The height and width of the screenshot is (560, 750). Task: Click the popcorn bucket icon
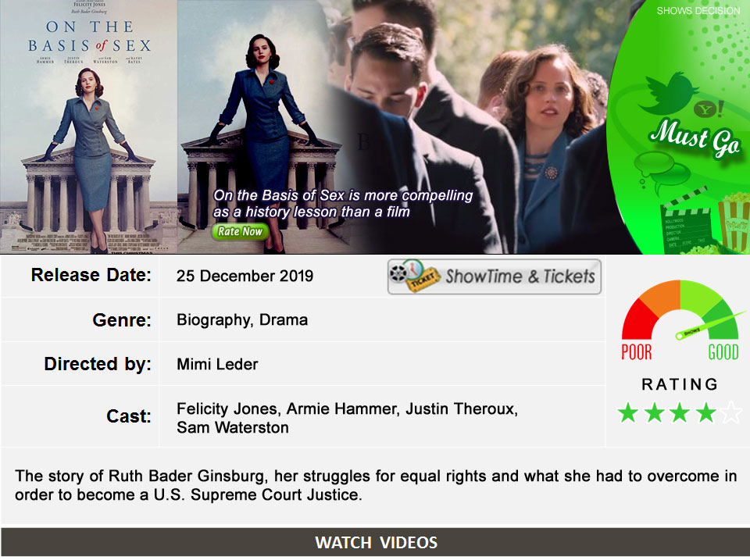click(x=734, y=222)
